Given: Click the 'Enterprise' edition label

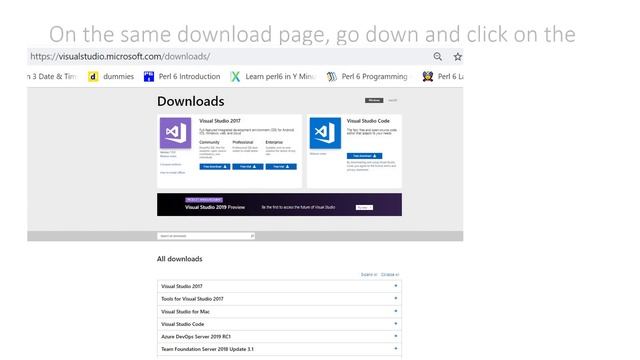Looking at the screenshot, I should (274, 142).
